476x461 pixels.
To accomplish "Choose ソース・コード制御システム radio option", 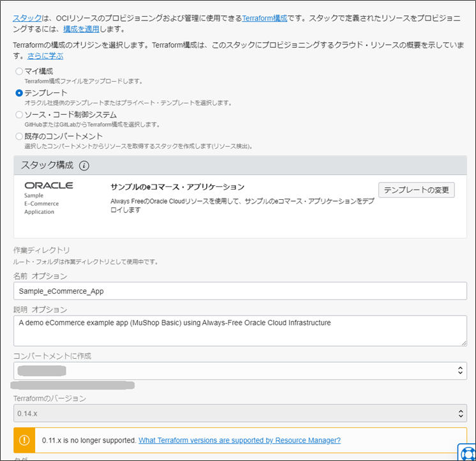I will 19,114.
